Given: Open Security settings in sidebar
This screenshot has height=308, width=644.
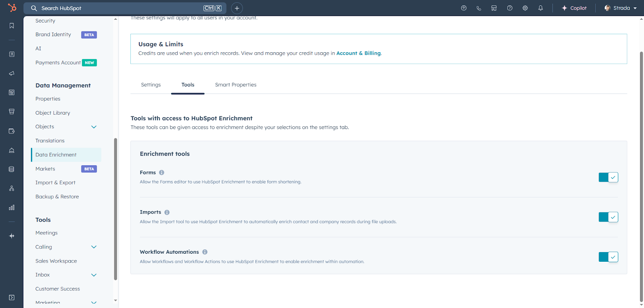Looking at the screenshot, I should (x=45, y=21).
